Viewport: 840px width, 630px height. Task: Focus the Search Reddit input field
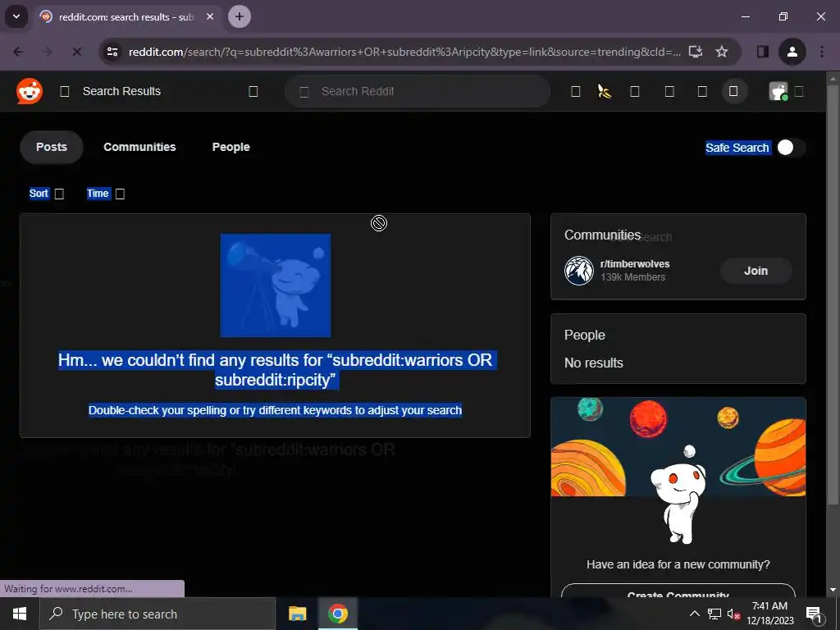pos(418,92)
